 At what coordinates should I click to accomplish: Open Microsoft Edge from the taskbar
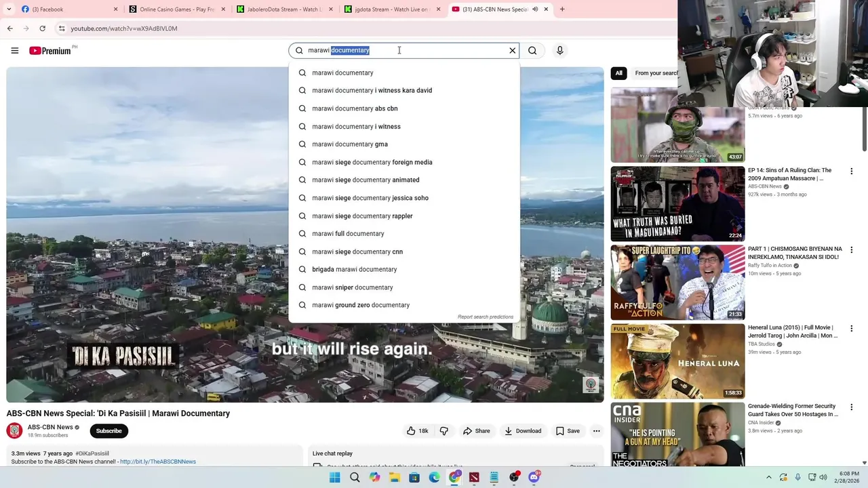[x=434, y=477]
